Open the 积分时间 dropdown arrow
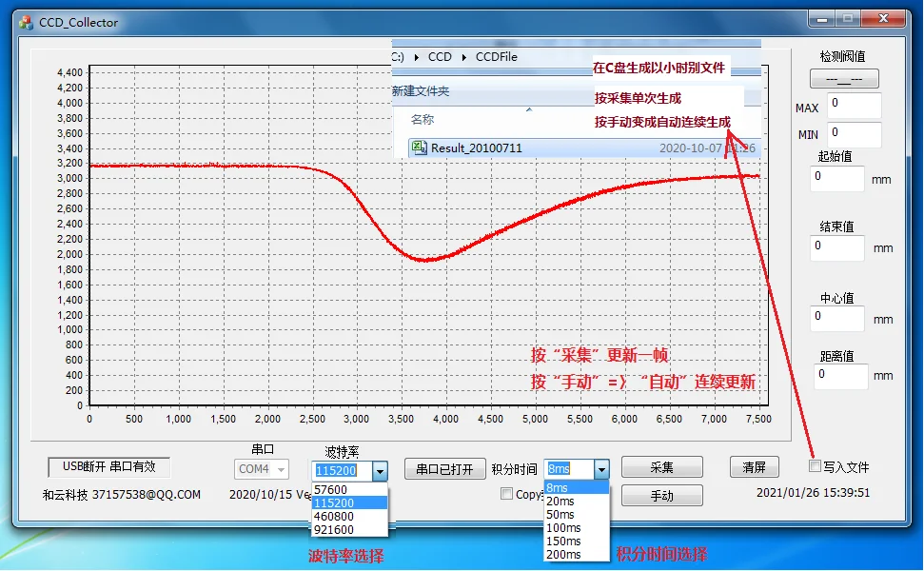The width and height of the screenshot is (924, 571). tap(601, 469)
